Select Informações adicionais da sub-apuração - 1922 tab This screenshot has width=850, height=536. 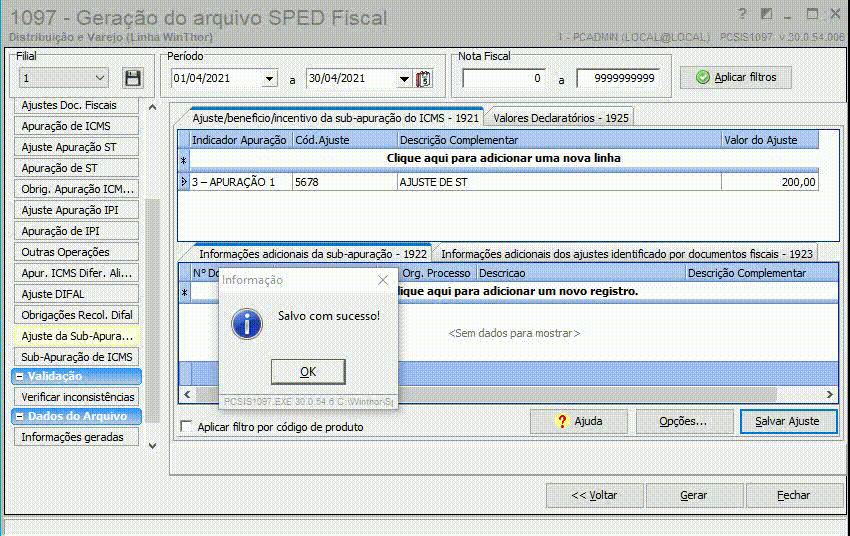pyautogui.click(x=313, y=254)
